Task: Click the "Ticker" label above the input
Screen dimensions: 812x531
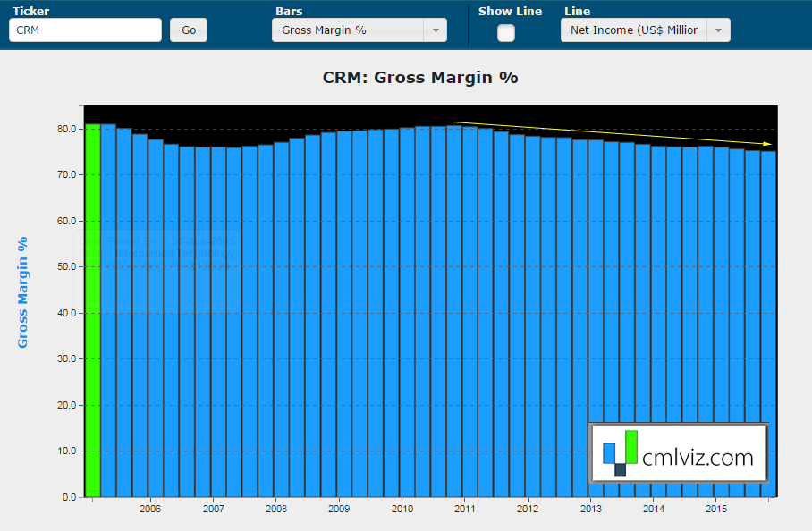Action: [x=31, y=11]
